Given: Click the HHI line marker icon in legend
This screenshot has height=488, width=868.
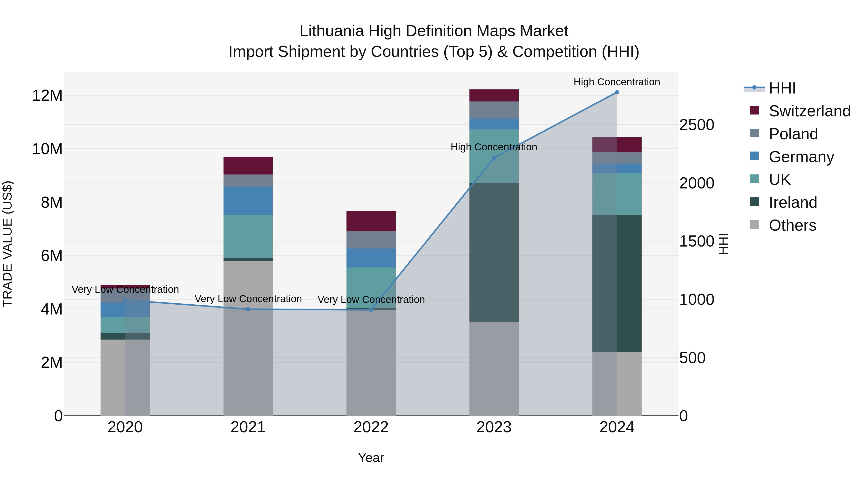Looking at the screenshot, I should [754, 87].
